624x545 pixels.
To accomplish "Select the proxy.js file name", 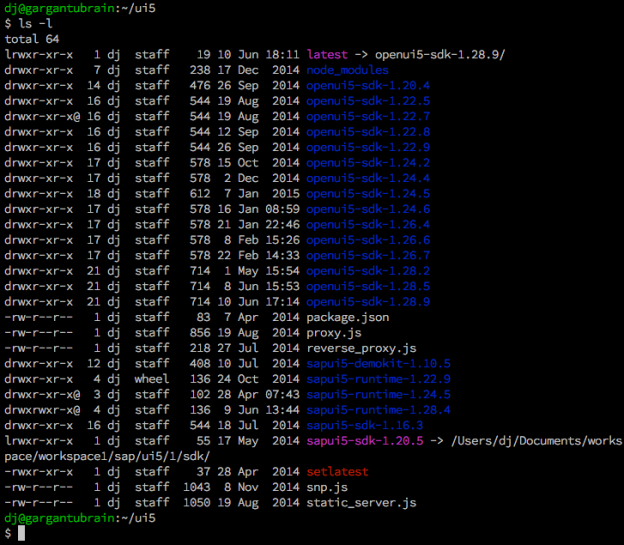I will [x=334, y=333].
